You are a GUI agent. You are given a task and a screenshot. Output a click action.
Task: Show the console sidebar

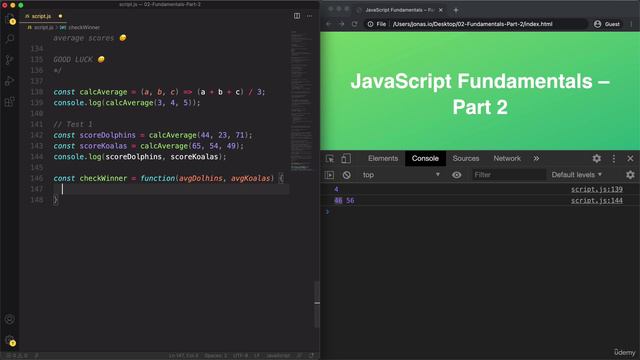click(329, 175)
